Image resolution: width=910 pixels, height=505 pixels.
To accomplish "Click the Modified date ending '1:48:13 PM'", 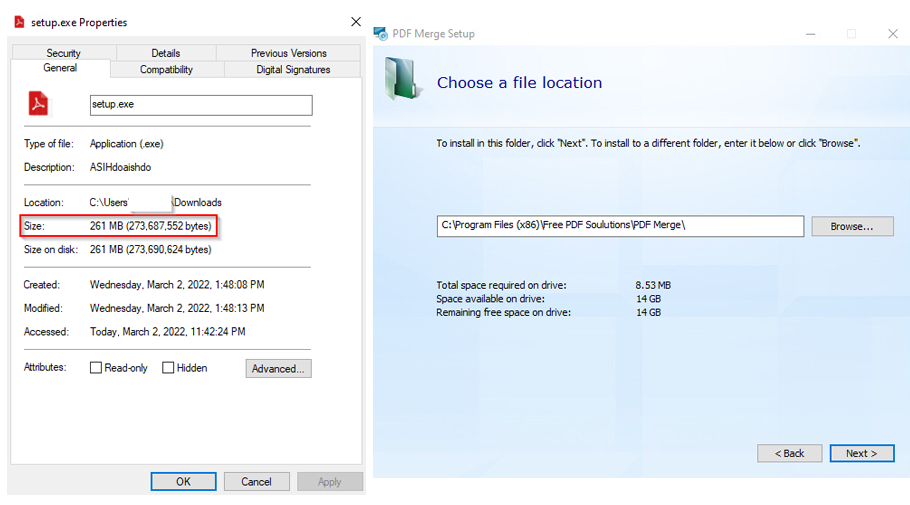I will tap(177, 308).
